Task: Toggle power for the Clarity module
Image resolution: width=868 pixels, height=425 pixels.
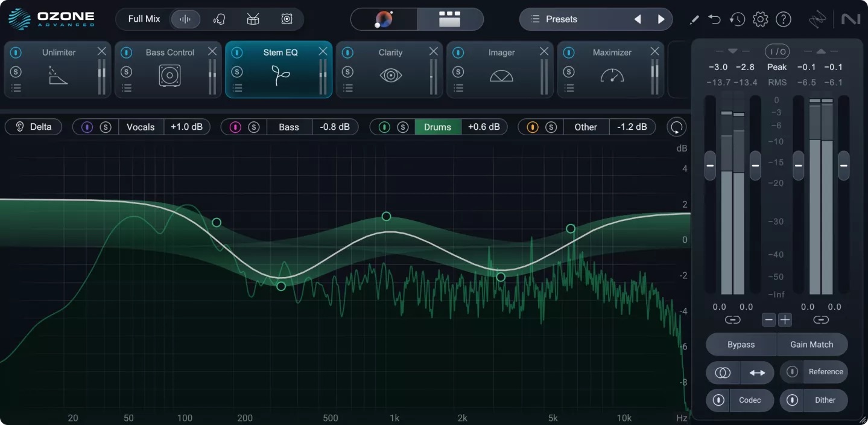Action: tap(347, 53)
